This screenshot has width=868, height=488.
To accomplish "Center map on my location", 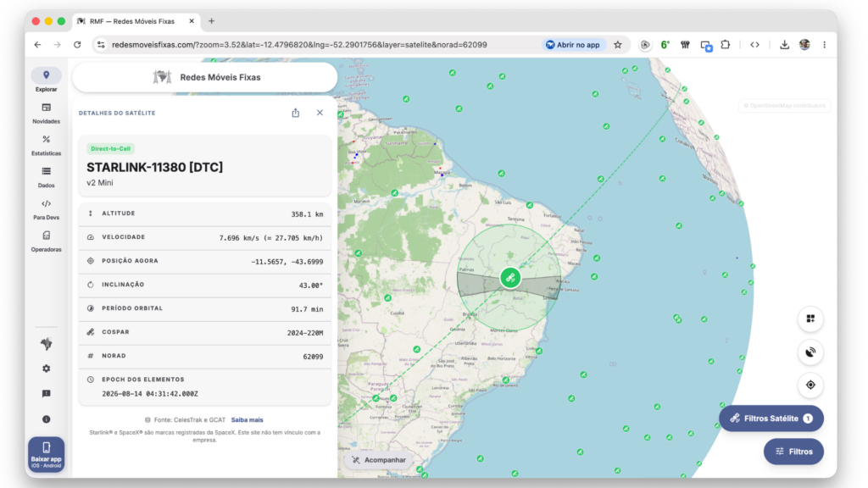I will pos(810,385).
